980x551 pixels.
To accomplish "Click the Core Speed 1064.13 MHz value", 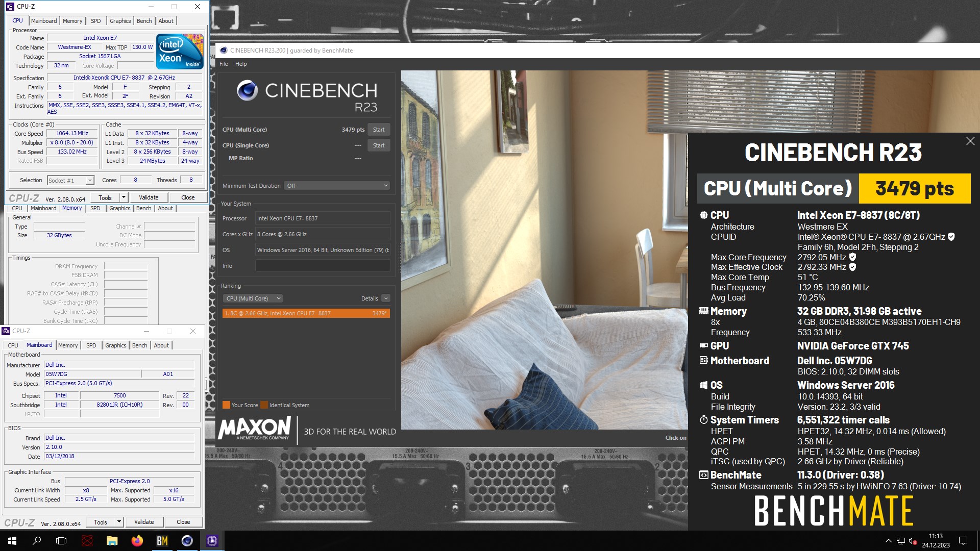I will pos(72,134).
